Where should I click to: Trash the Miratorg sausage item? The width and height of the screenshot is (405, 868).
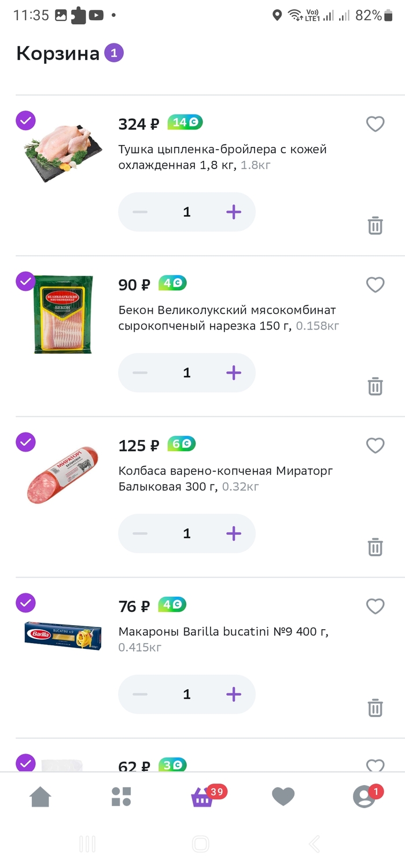pos(375,546)
